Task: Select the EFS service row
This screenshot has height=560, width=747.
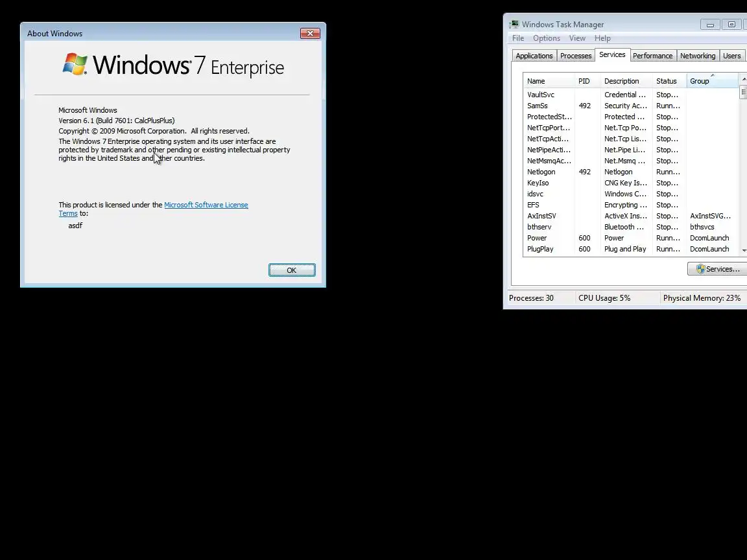Action: click(631, 205)
